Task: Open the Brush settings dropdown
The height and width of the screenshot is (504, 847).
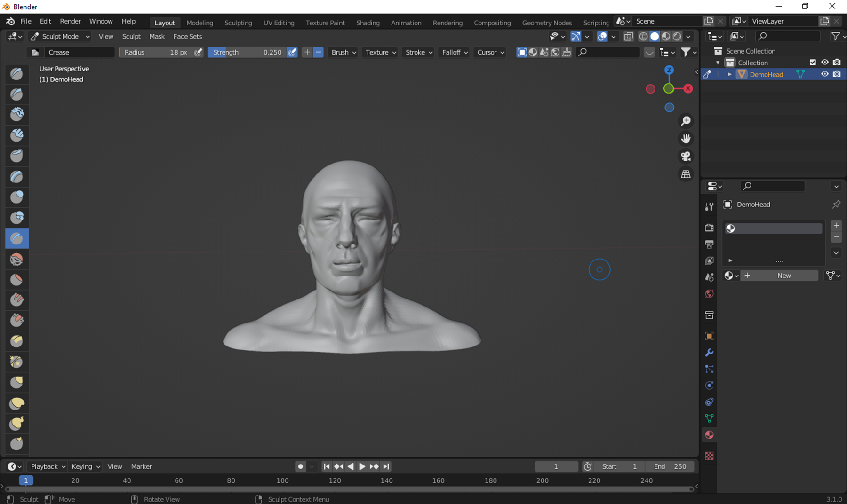Action: [x=344, y=52]
